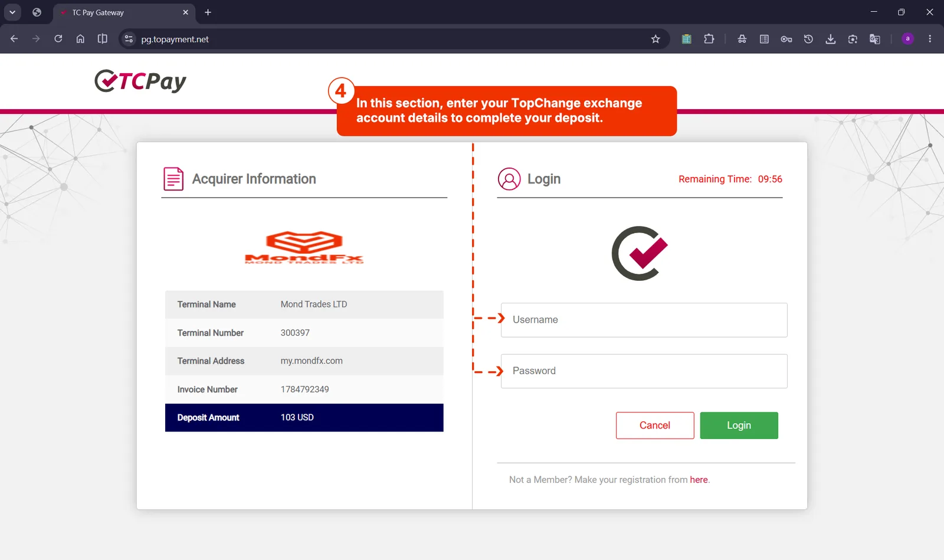Image resolution: width=944 pixels, height=560 pixels.
Task: Minimize the browser window
Action: tap(874, 12)
